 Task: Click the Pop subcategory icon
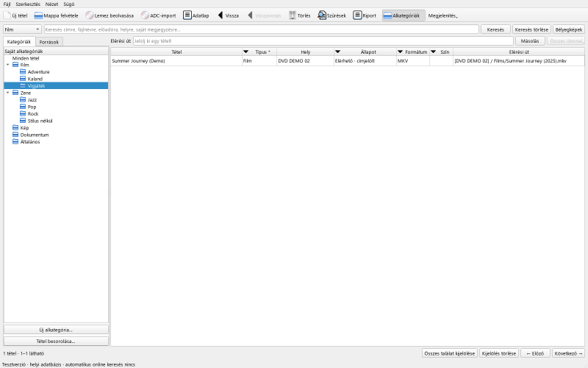(23, 107)
